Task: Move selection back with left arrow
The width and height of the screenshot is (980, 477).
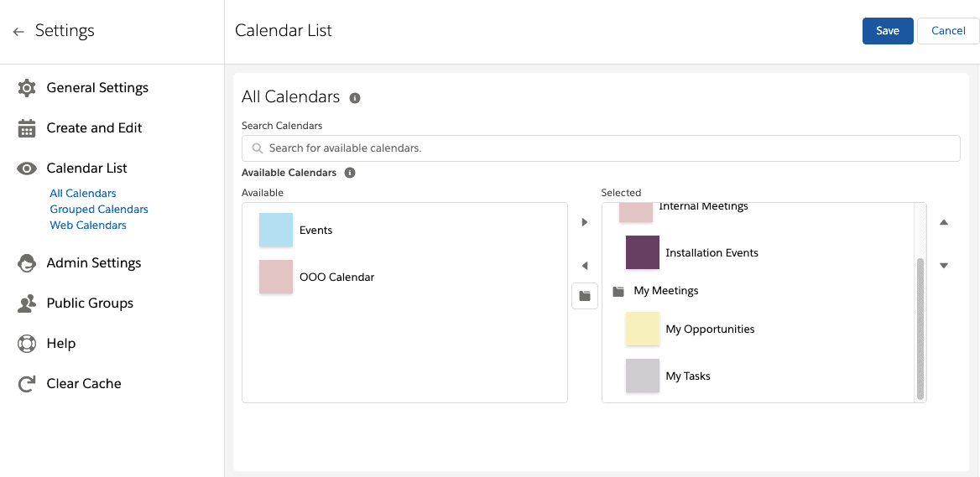Action: point(585,266)
